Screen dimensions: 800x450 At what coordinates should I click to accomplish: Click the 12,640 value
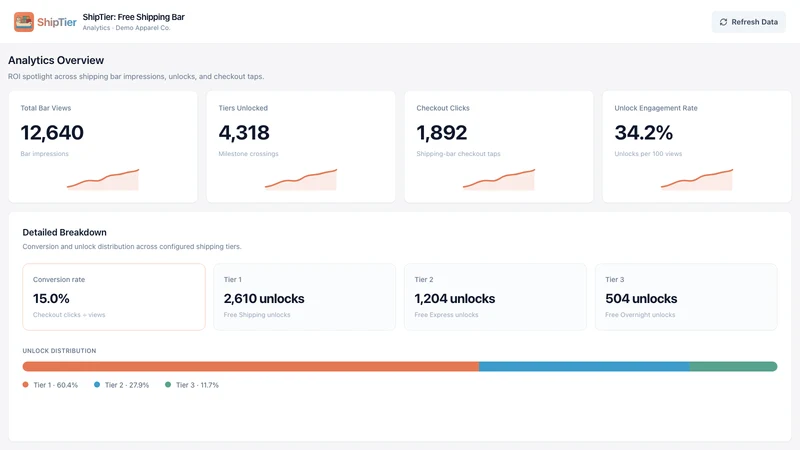tap(52, 133)
